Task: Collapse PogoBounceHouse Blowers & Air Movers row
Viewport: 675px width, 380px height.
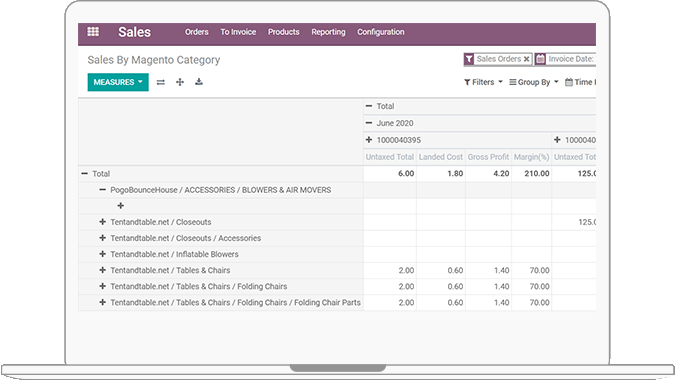Action: click(102, 190)
